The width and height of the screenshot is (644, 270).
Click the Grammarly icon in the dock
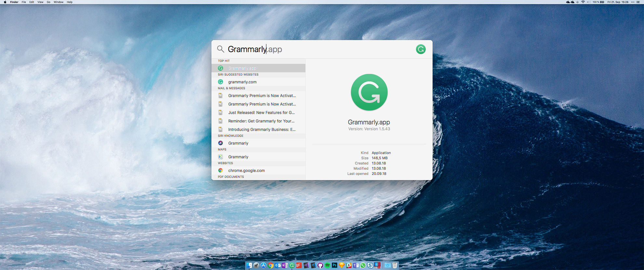[x=292, y=265]
